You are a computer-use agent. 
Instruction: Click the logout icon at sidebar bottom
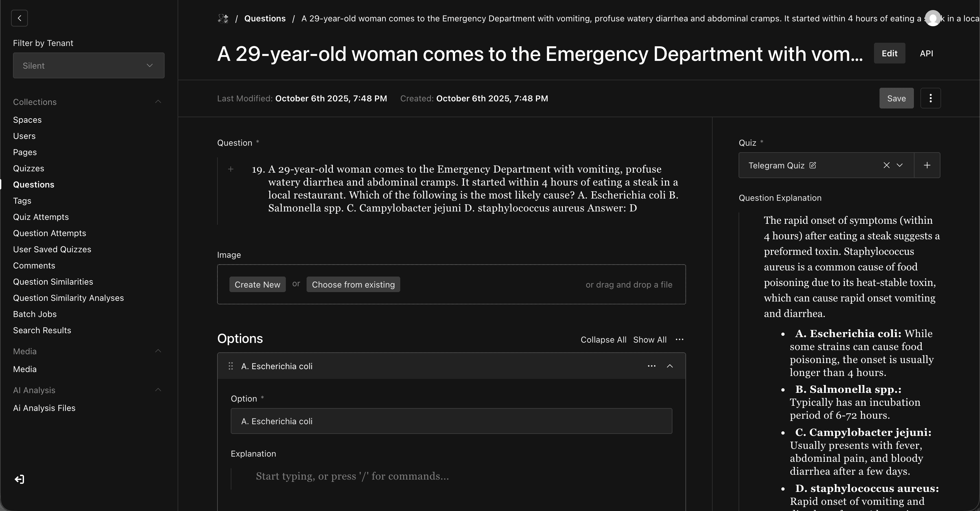pos(19,479)
